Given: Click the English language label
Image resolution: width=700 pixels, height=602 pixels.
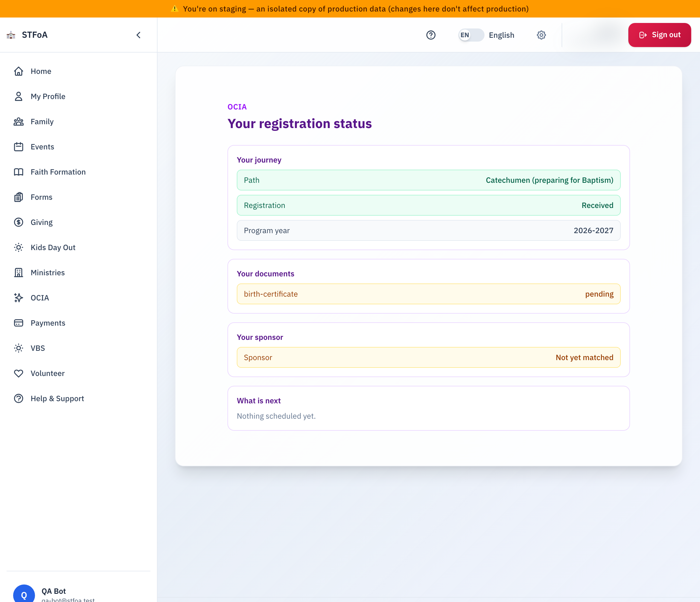Looking at the screenshot, I should (501, 35).
